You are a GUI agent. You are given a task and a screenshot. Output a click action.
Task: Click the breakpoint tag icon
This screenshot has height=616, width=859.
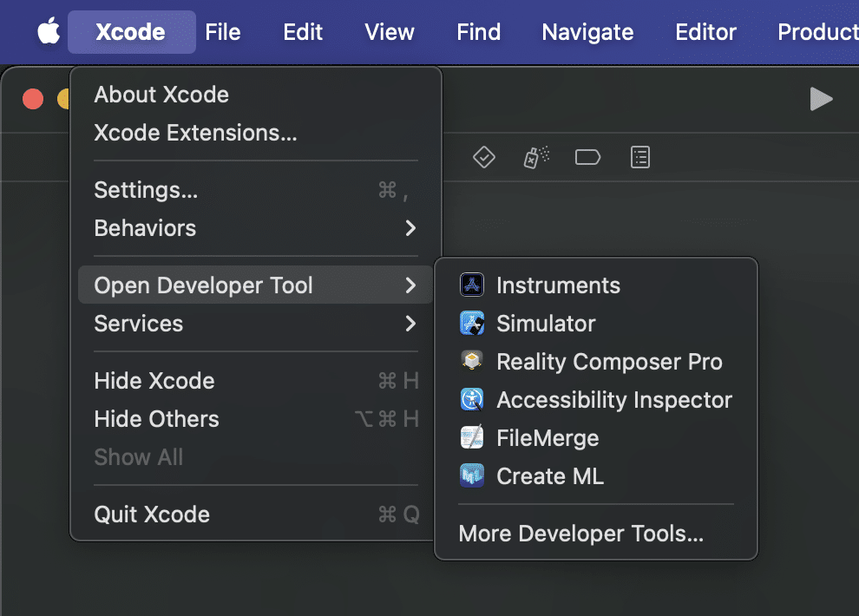[587, 157]
